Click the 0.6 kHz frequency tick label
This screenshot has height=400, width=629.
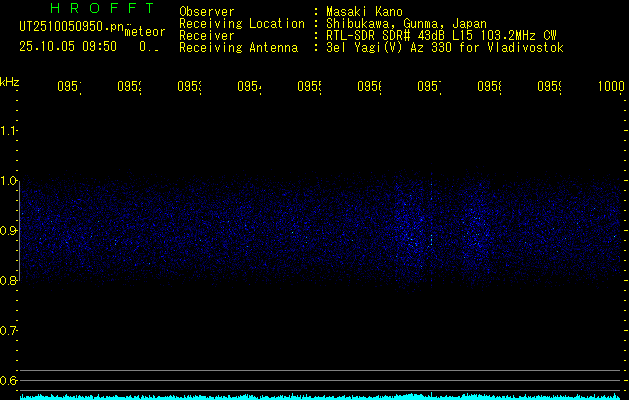tap(8, 380)
